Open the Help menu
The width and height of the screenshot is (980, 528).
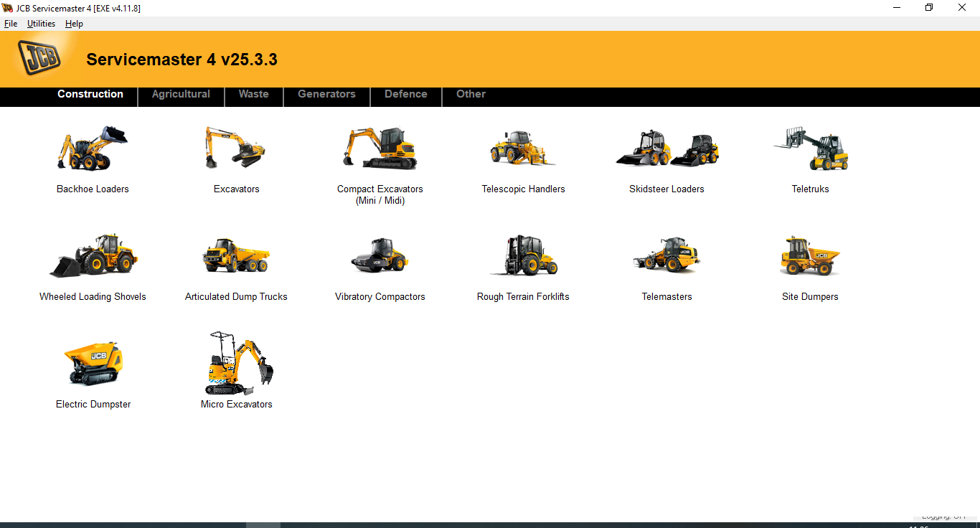74,24
